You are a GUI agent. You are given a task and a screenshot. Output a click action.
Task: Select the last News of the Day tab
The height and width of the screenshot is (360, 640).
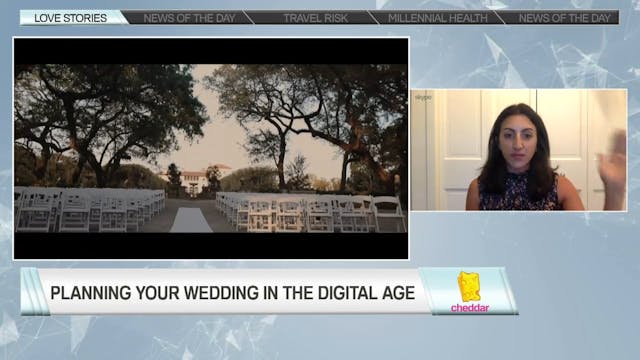[x=564, y=18]
